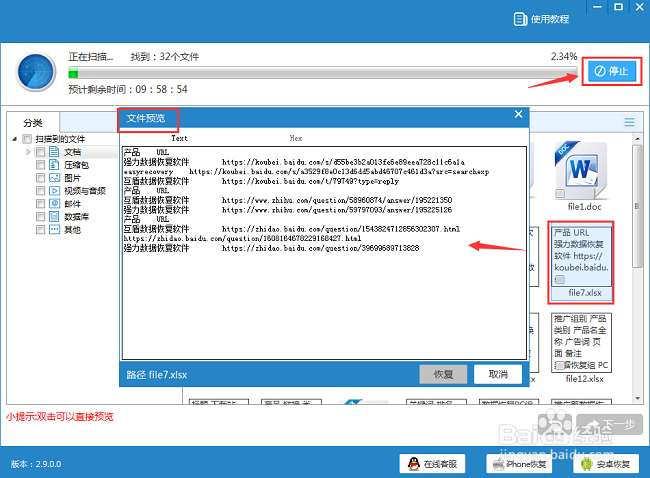Image resolution: width=650 pixels, height=478 pixels.
Task: Check the 邮件 category checkbox
Action: pyautogui.click(x=40, y=204)
